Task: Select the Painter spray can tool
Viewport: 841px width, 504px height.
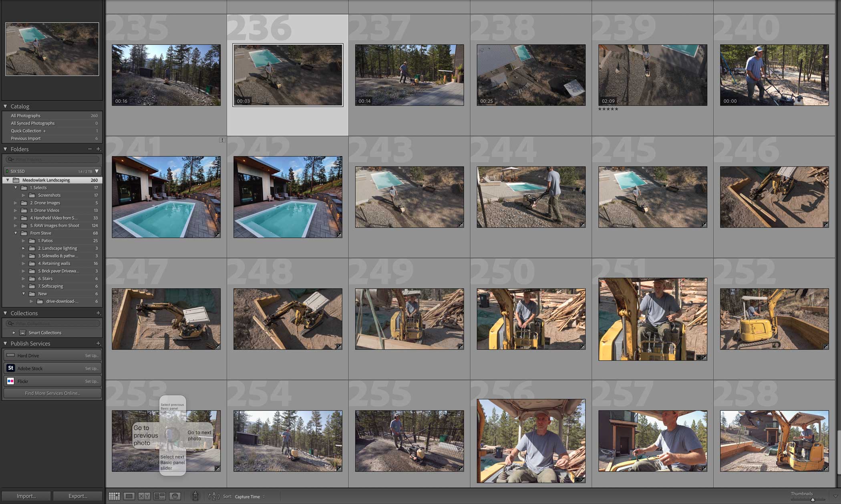Action: (195, 496)
